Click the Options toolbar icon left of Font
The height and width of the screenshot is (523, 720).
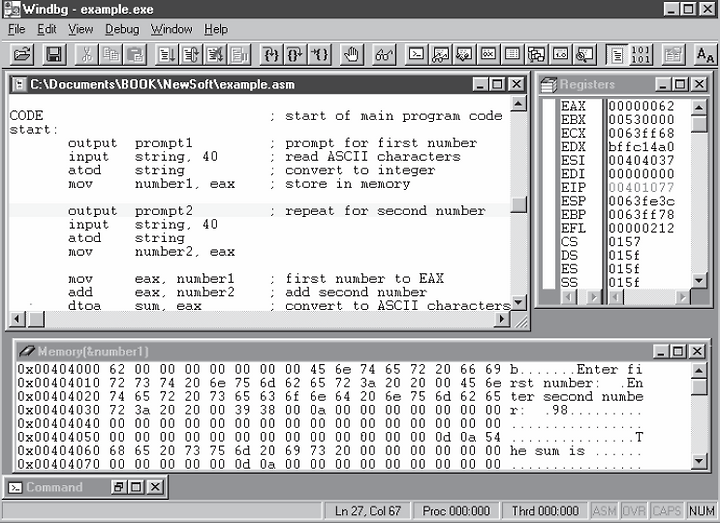(673, 55)
